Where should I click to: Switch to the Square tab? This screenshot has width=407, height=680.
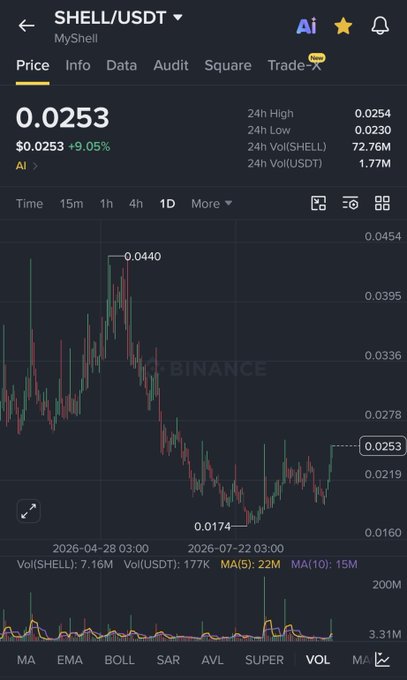point(228,65)
